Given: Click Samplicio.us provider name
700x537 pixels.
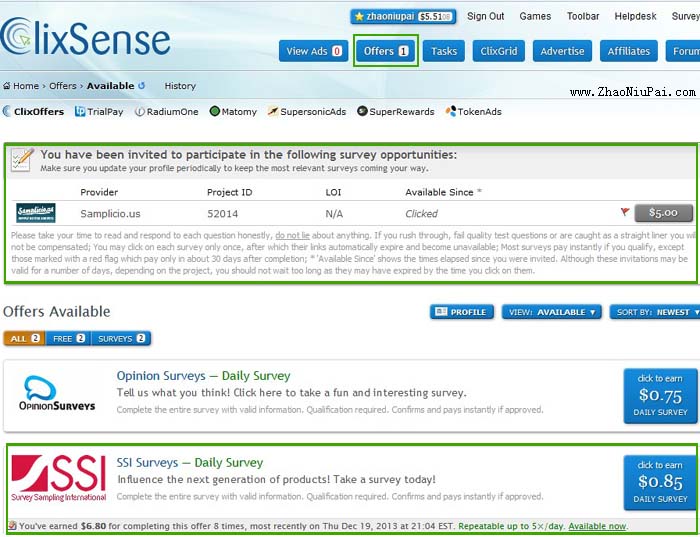Looking at the screenshot, I should (x=110, y=214).
